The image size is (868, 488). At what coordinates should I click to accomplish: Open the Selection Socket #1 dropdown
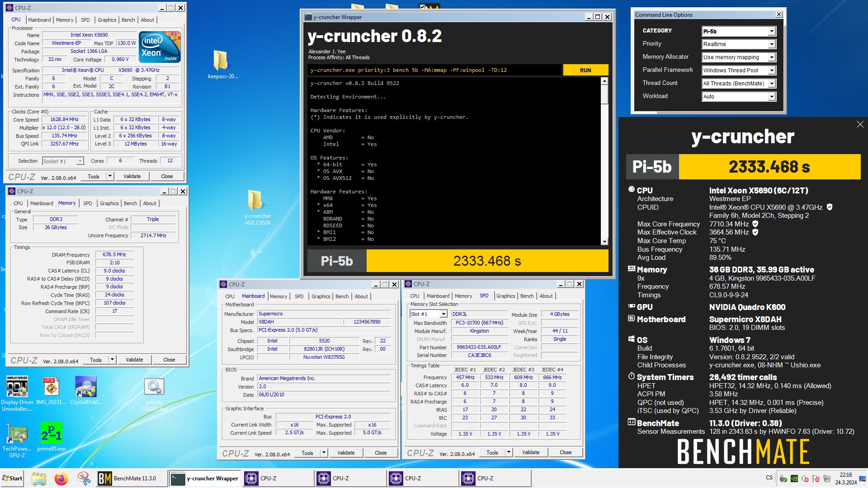(63, 161)
